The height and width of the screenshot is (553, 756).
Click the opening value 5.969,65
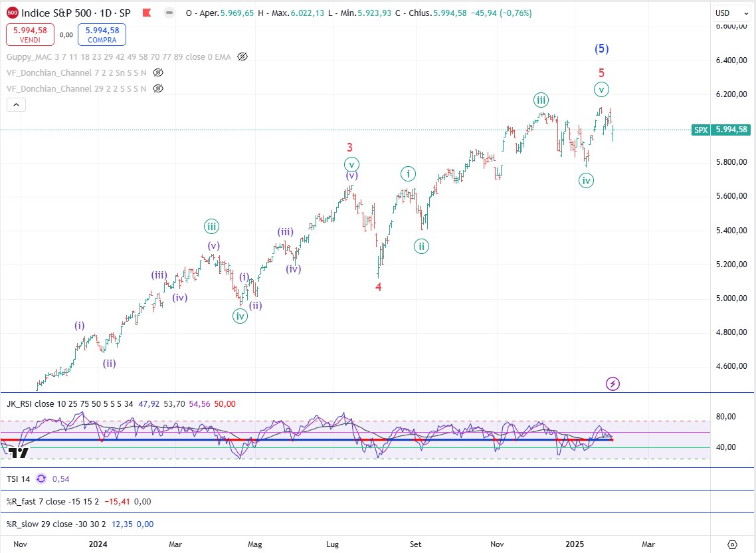(x=236, y=13)
